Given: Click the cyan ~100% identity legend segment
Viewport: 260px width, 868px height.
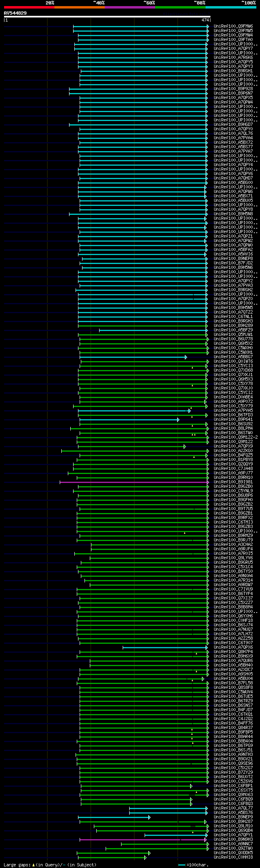Looking at the screenshot, I should (230, 7).
